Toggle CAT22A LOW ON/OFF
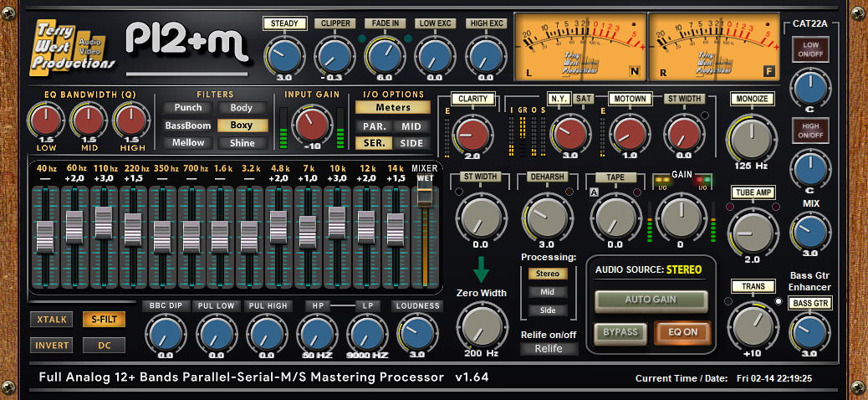 pyautogui.click(x=810, y=49)
